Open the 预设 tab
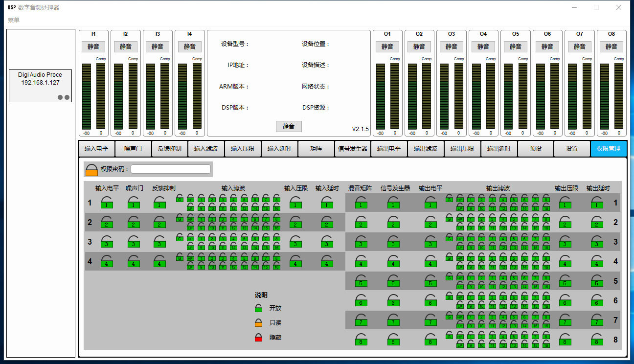634x364 pixels. (x=536, y=149)
